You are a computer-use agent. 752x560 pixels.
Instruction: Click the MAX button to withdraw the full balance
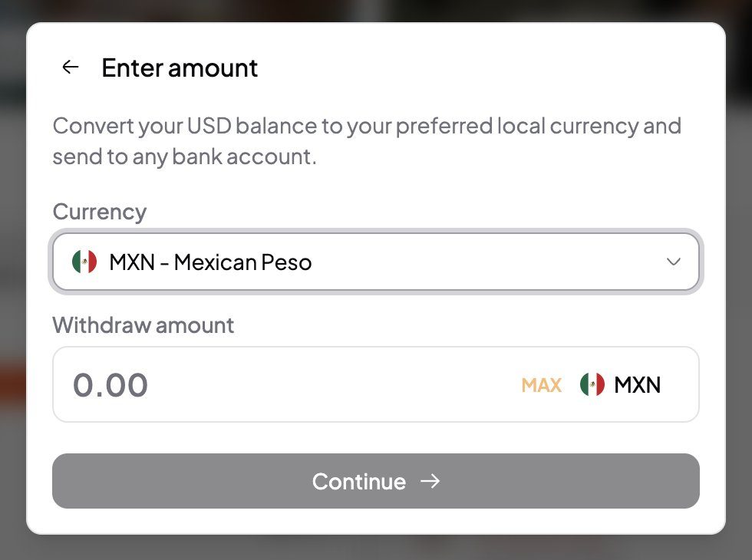click(x=542, y=385)
